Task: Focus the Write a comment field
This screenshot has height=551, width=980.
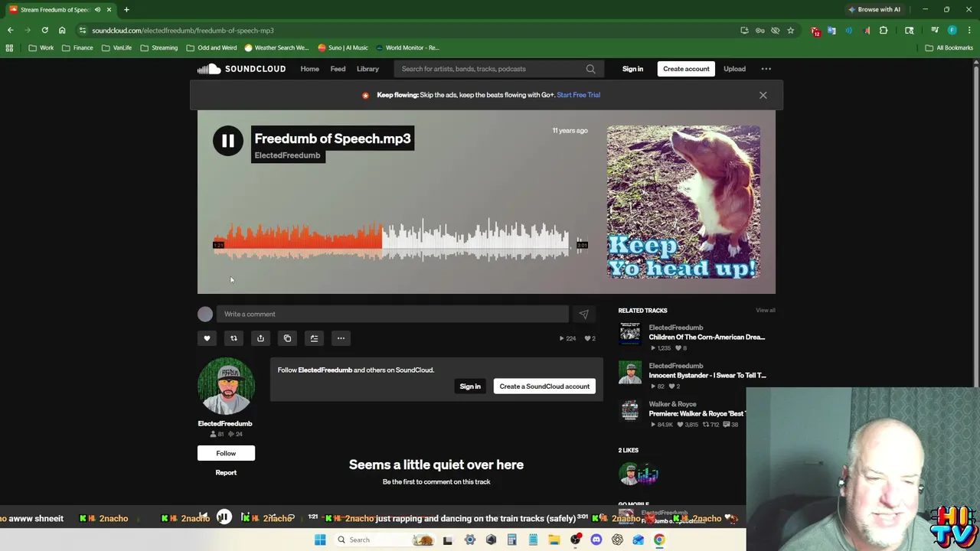Action: click(393, 314)
